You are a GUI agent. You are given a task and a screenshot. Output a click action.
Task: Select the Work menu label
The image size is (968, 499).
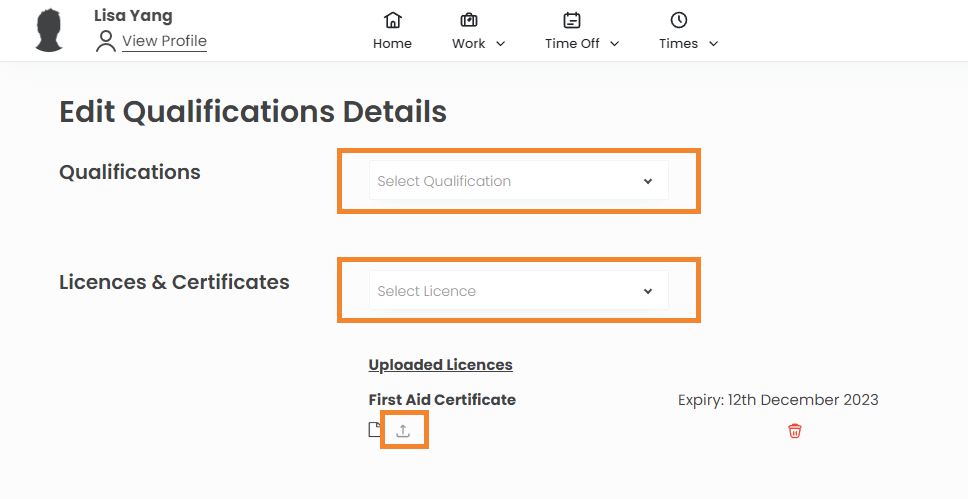(x=468, y=44)
